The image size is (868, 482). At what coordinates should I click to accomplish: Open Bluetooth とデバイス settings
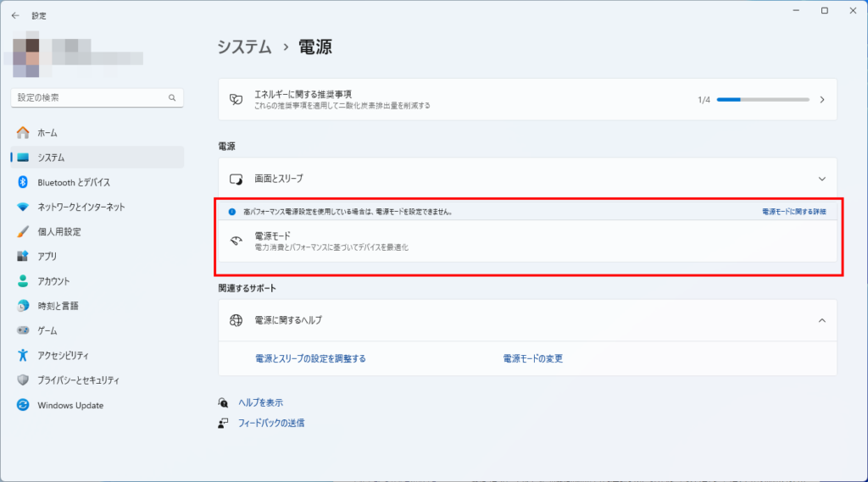[97, 182]
